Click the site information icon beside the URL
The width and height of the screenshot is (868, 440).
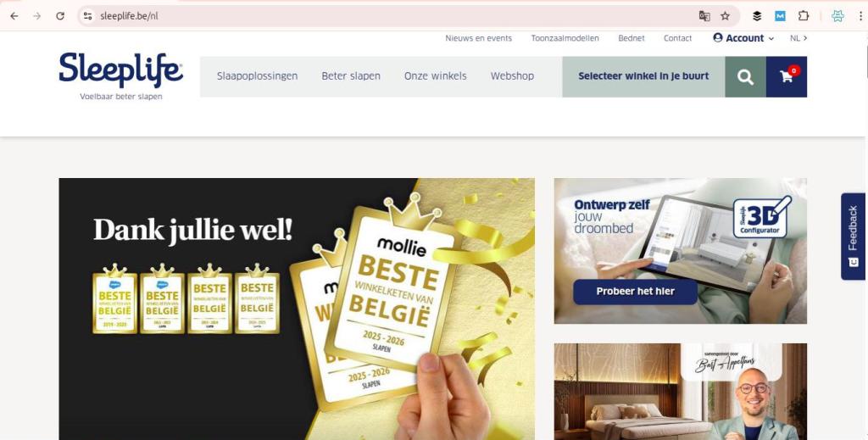(87, 16)
